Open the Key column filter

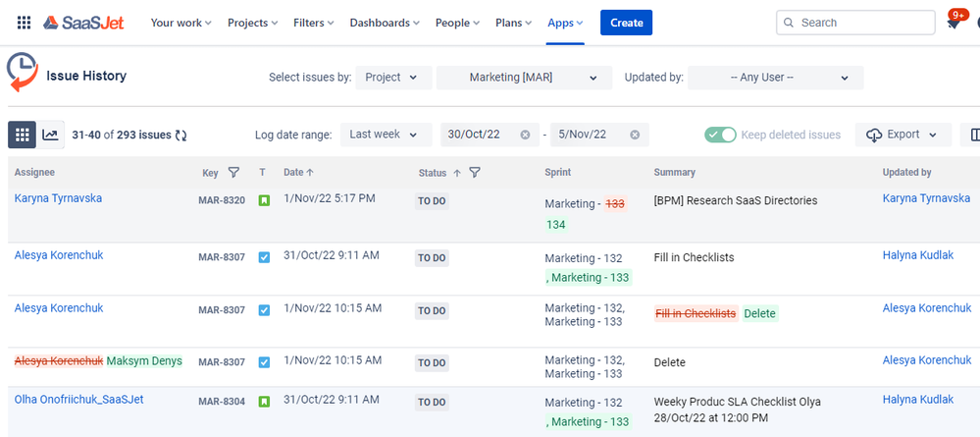coord(233,172)
